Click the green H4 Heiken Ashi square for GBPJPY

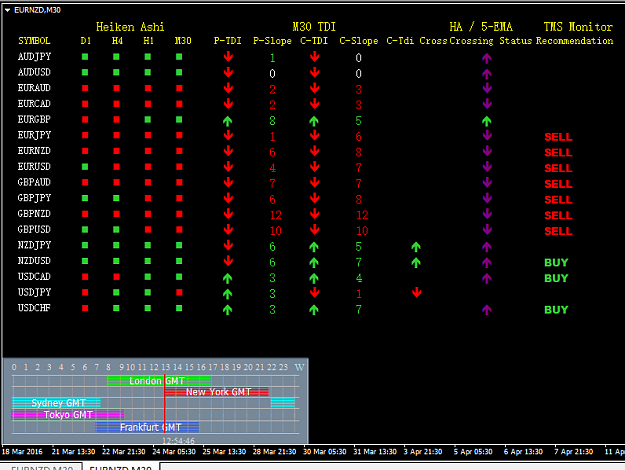coord(116,198)
